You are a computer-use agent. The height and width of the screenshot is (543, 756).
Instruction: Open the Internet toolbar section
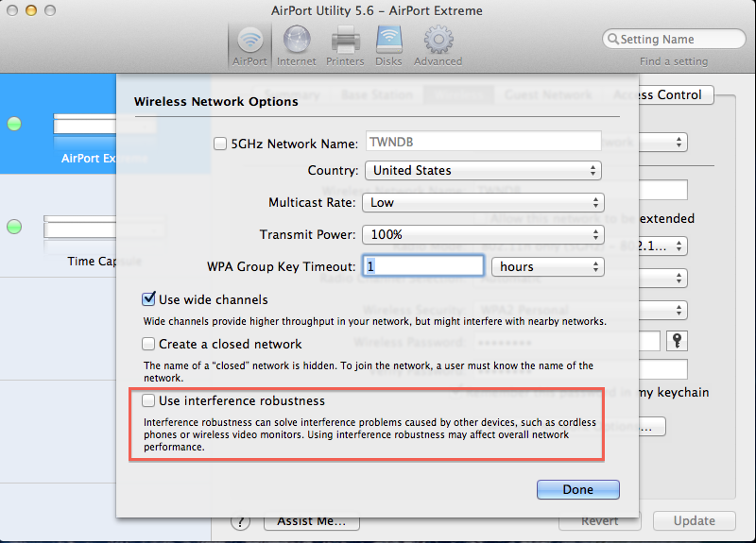click(x=297, y=46)
